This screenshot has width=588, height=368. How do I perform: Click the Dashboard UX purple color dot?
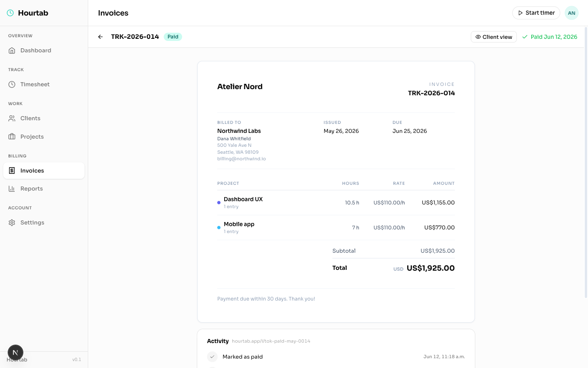pos(219,203)
